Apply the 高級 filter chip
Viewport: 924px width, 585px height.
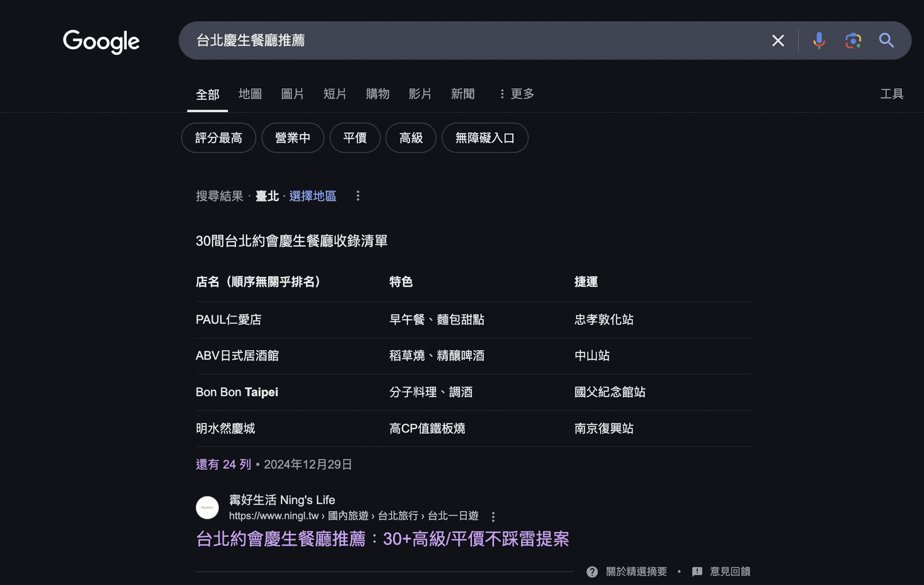tap(411, 138)
